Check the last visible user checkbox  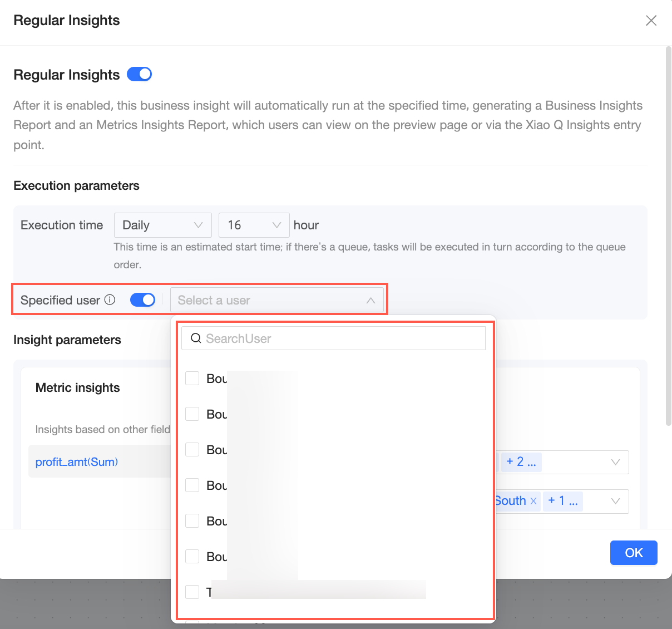pos(192,592)
